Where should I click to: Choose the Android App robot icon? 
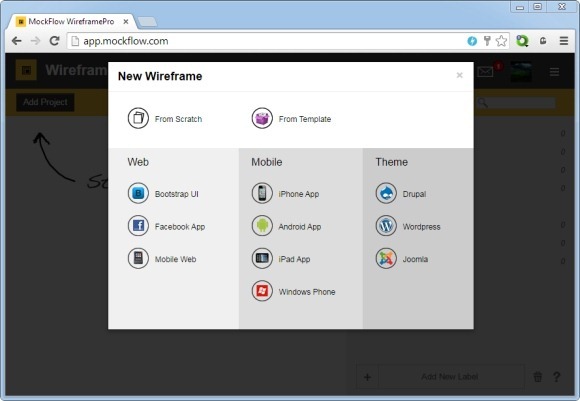pyautogui.click(x=262, y=226)
